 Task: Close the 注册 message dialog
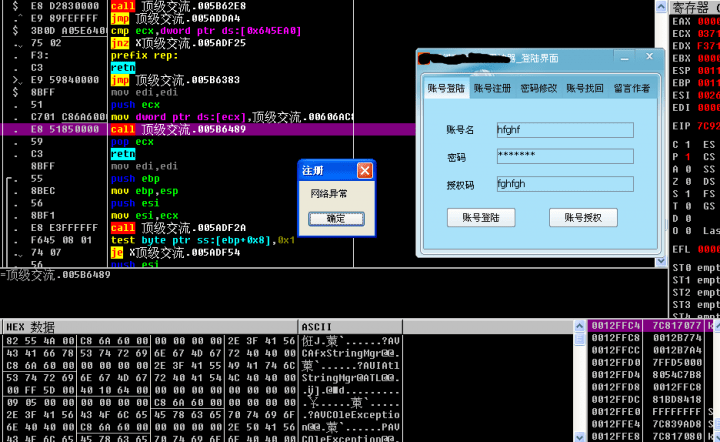[x=365, y=171]
